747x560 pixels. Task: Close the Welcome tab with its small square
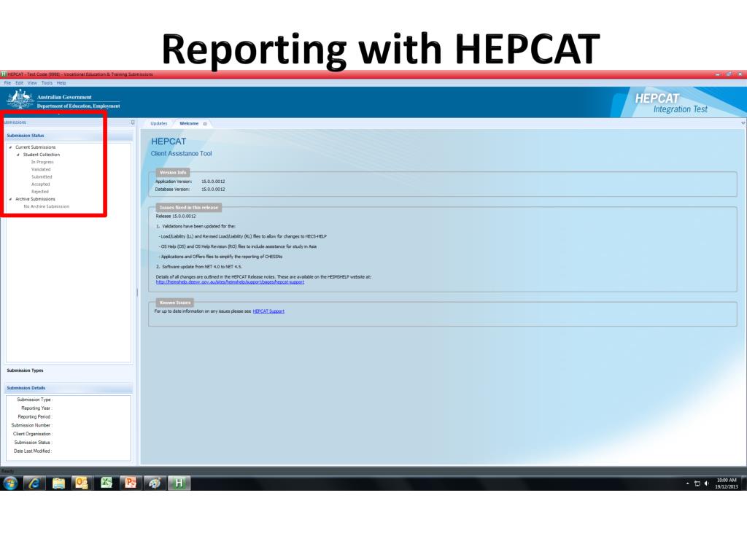(205, 124)
